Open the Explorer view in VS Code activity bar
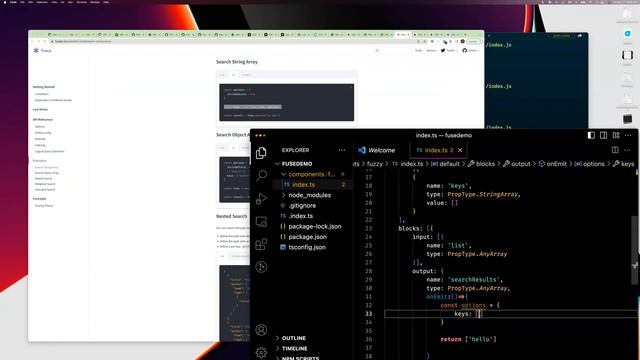The width and height of the screenshot is (640, 360). click(261, 153)
